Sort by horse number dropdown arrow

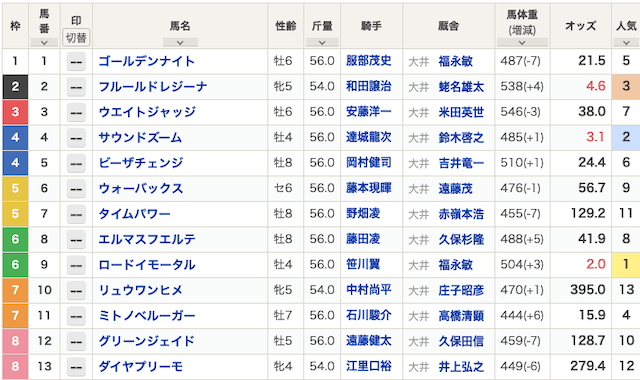click(44, 42)
